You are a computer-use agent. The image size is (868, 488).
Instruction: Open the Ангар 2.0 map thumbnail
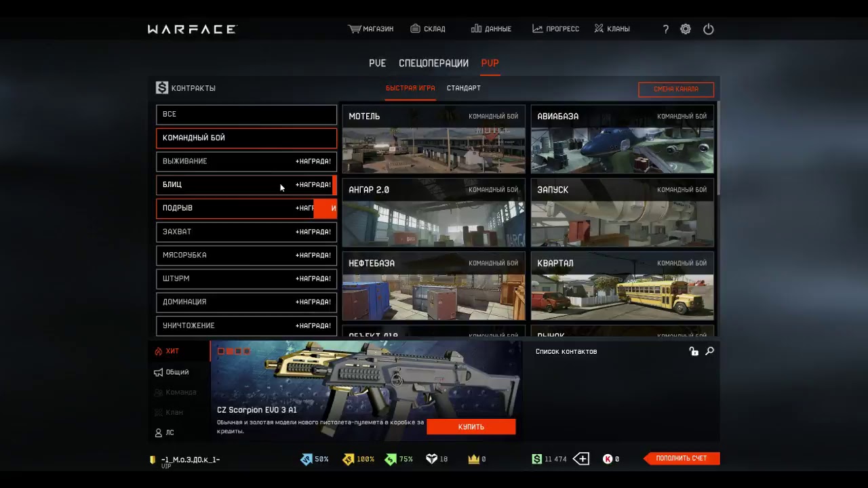(433, 213)
